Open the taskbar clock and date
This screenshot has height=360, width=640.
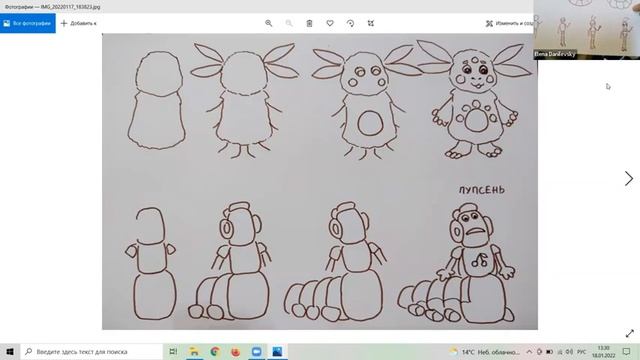(603, 351)
